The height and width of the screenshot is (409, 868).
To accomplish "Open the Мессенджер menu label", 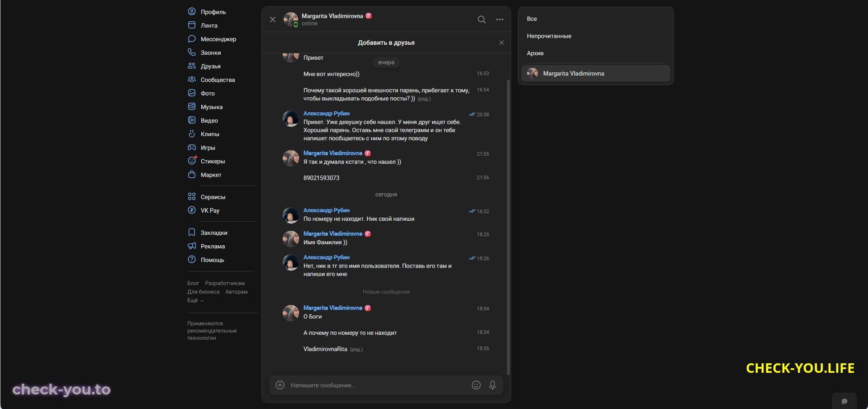I will [x=218, y=39].
